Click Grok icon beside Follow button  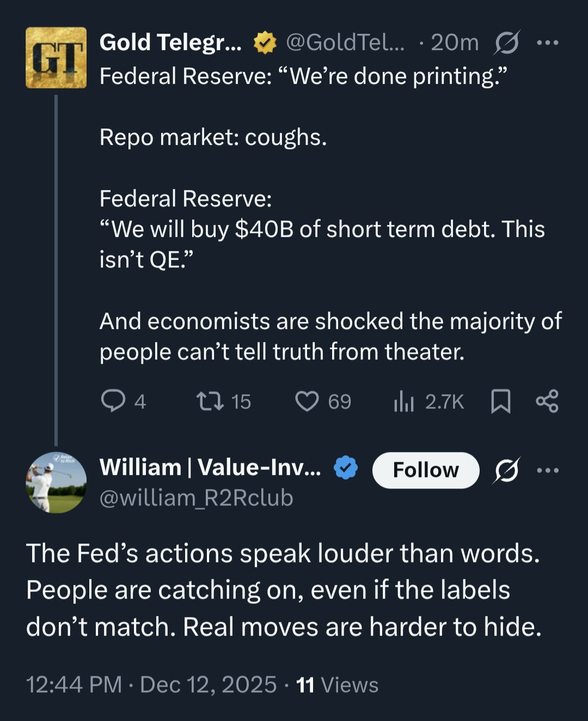(x=506, y=470)
